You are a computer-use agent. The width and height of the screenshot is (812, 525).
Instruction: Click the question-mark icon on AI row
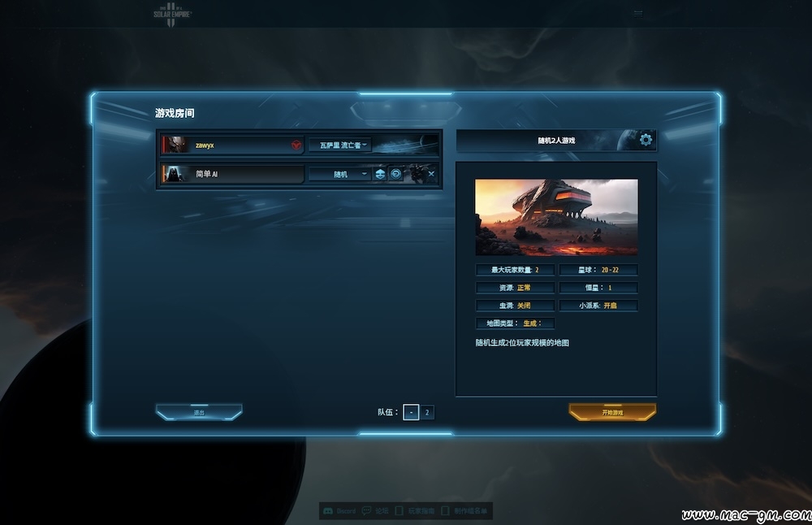click(395, 174)
